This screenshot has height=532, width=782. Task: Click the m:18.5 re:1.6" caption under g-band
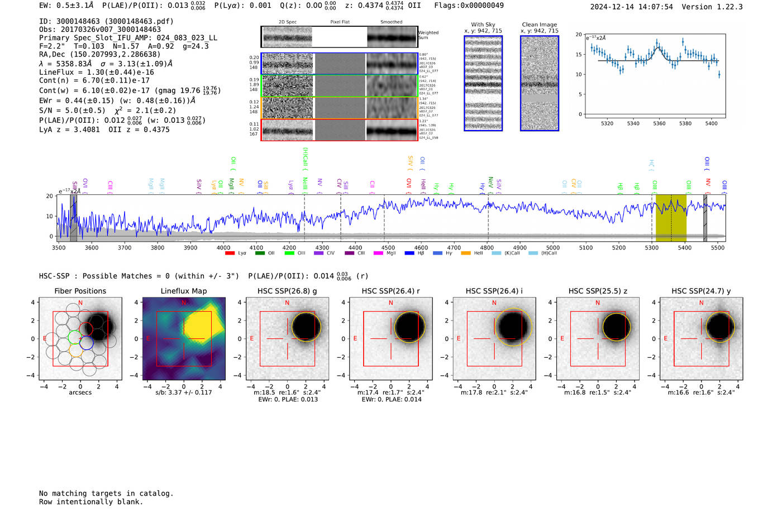pos(287,392)
